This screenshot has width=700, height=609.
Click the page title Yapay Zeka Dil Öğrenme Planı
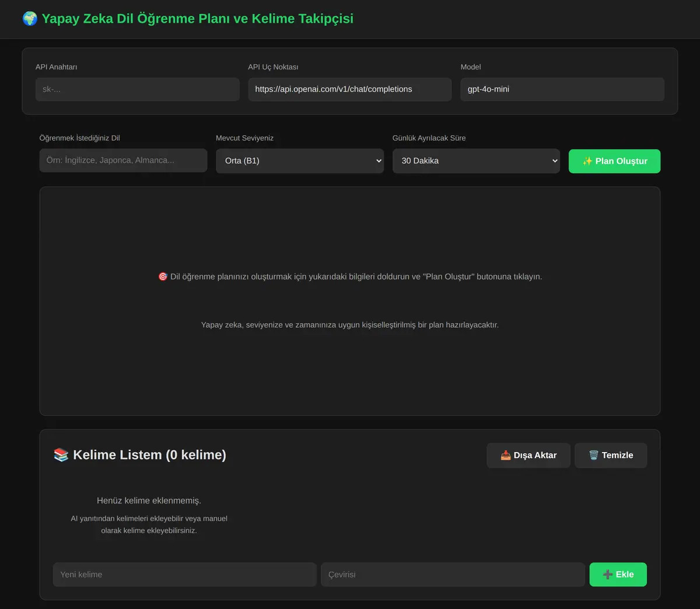click(x=198, y=19)
